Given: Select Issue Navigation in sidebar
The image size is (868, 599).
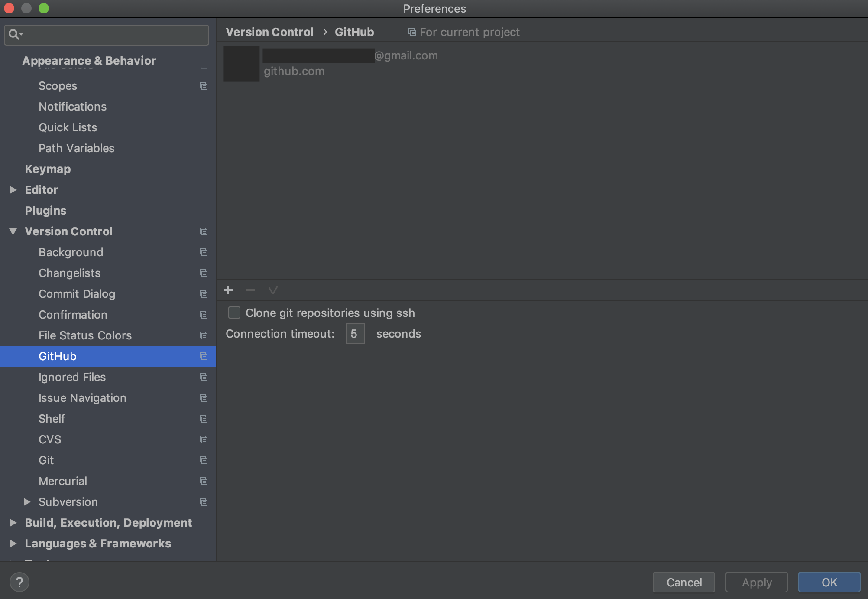Looking at the screenshot, I should tap(82, 398).
